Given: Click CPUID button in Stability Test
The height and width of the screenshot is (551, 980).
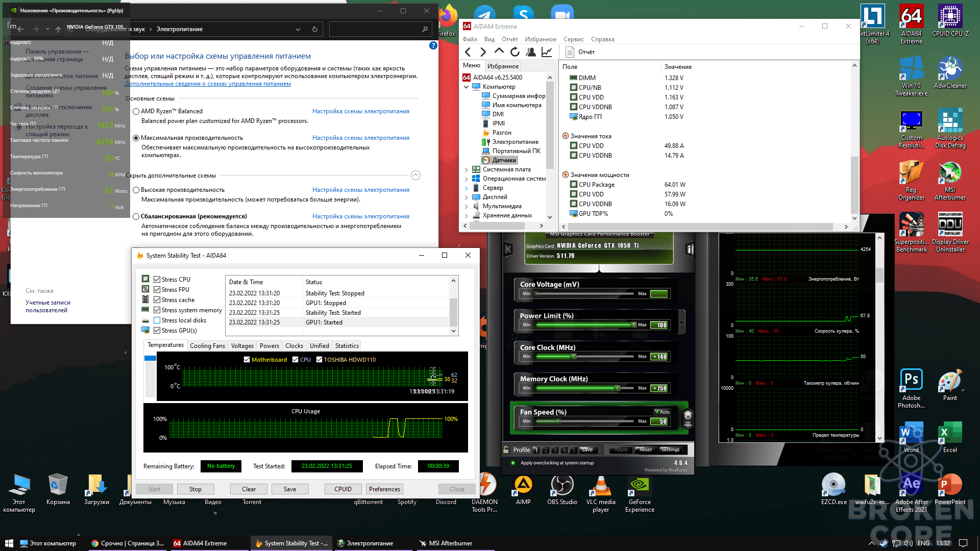Looking at the screenshot, I should pyautogui.click(x=343, y=489).
